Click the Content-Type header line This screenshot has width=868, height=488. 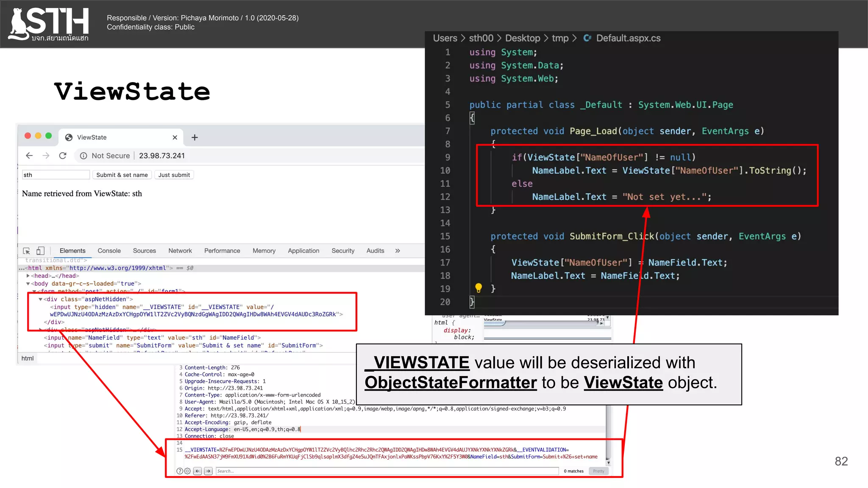(x=253, y=395)
